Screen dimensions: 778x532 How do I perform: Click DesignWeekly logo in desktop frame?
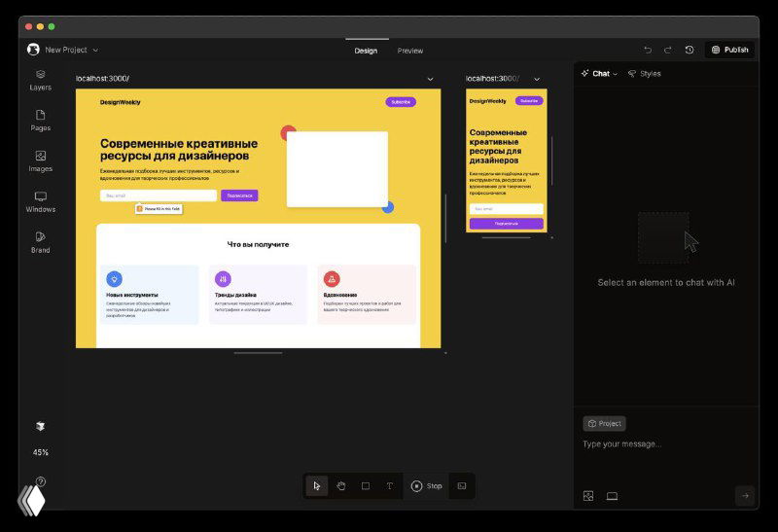tap(120, 102)
